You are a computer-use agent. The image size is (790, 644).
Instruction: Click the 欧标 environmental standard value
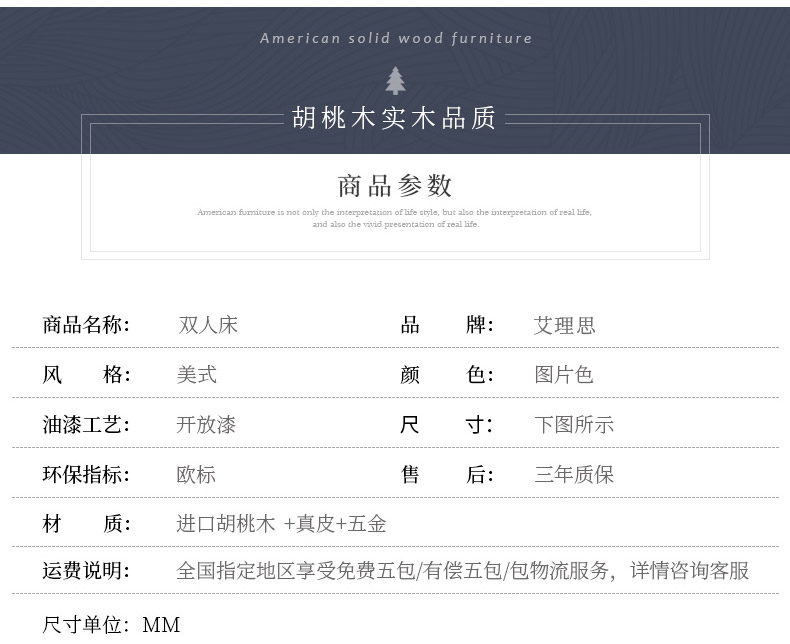(x=197, y=475)
